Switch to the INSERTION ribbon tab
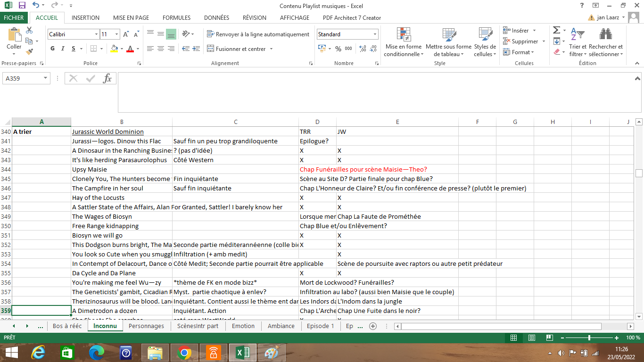 coord(85,18)
